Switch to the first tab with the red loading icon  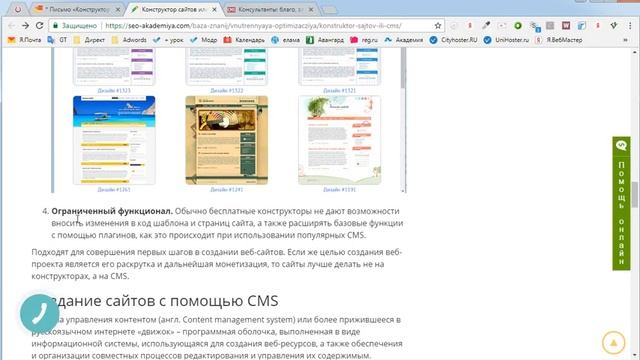tap(17, 9)
